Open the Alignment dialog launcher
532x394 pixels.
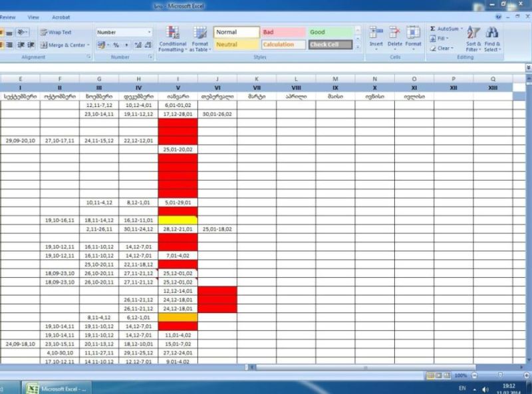coord(89,57)
